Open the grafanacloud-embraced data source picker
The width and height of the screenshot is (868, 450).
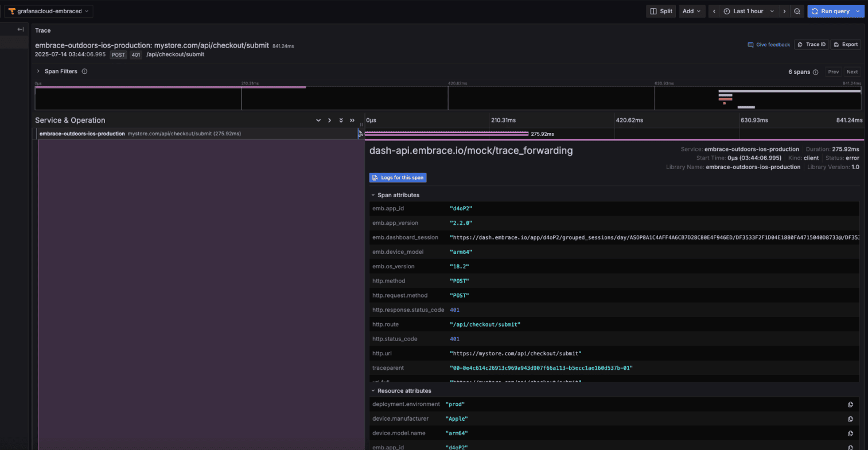point(49,11)
